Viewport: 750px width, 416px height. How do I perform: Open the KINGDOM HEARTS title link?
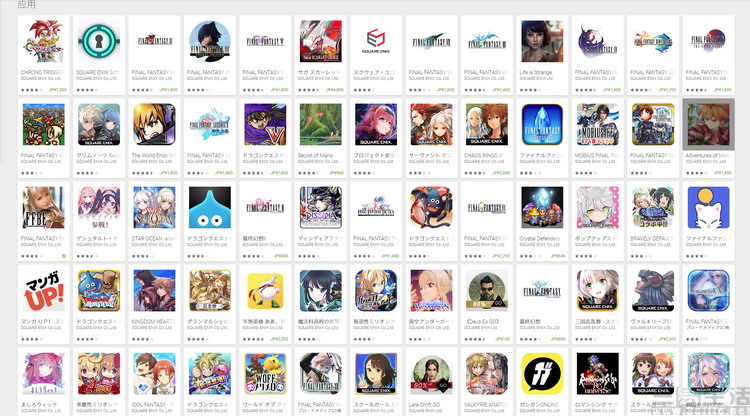(152, 322)
